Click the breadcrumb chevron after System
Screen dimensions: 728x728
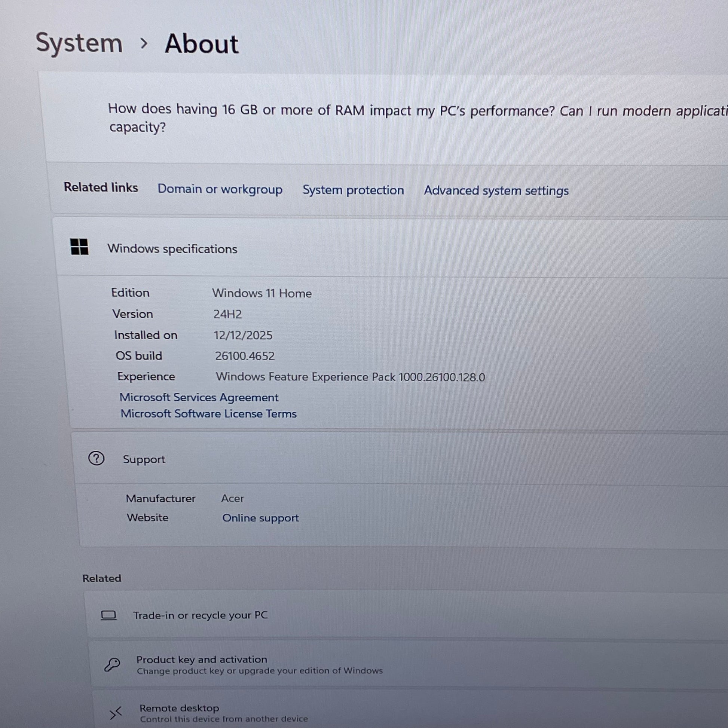(x=144, y=44)
